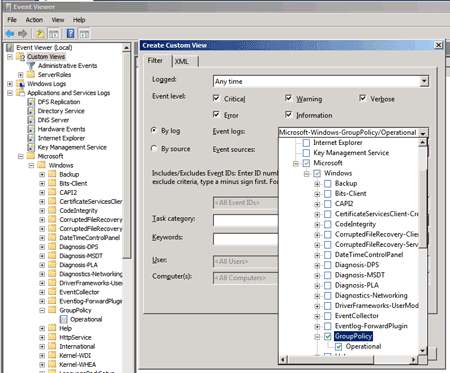Select DateTimeControlPanel in left tree
The width and height of the screenshot is (450, 373).
click(x=90, y=238)
